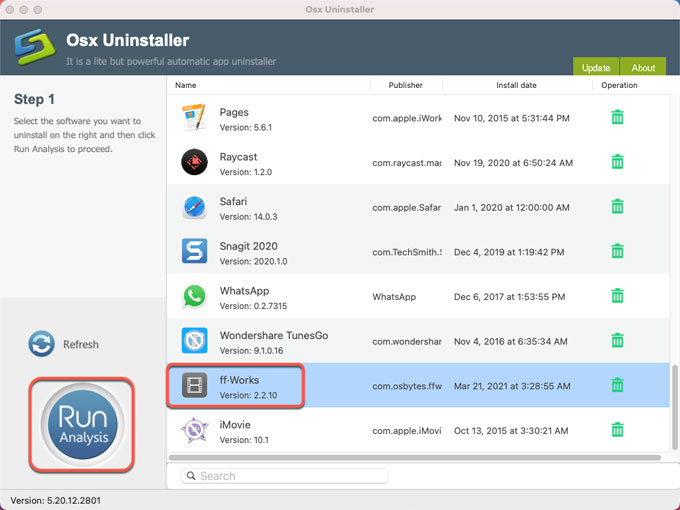Click the Snagit 2020 app icon

point(194,251)
